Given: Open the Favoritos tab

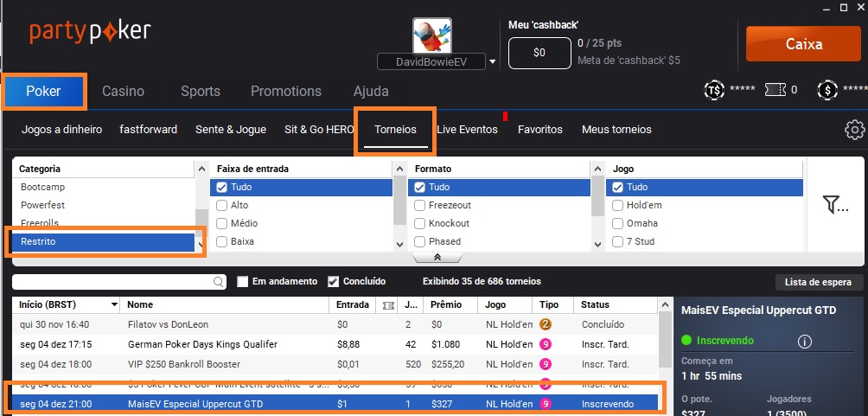Looking at the screenshot, I should click(540, 130).
